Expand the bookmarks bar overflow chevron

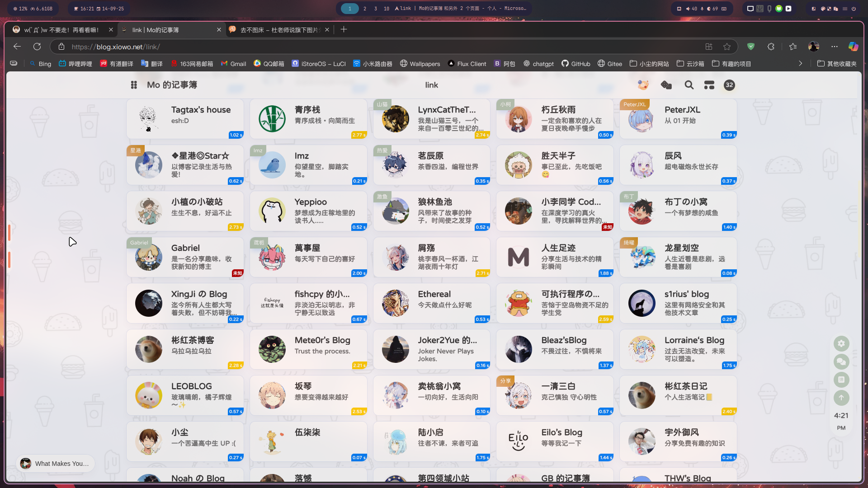click(x=800, y=64)
